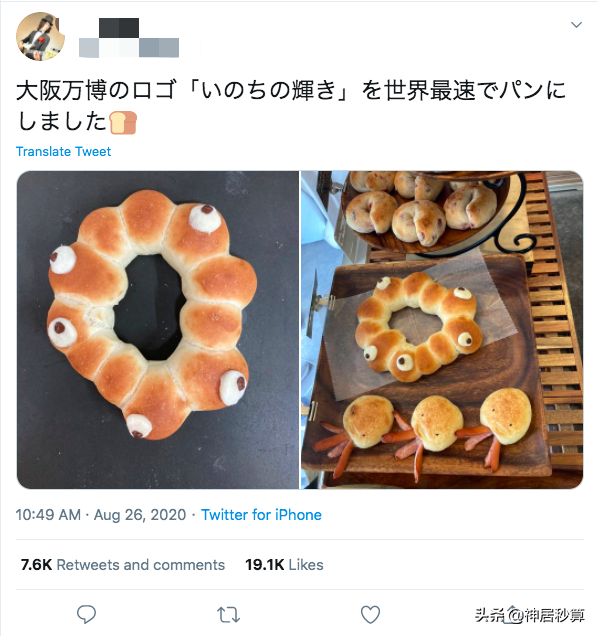Click the tweet timestamp 10:49 AM
The height and width of the screenshot is (636, 598).
[48, 515]
